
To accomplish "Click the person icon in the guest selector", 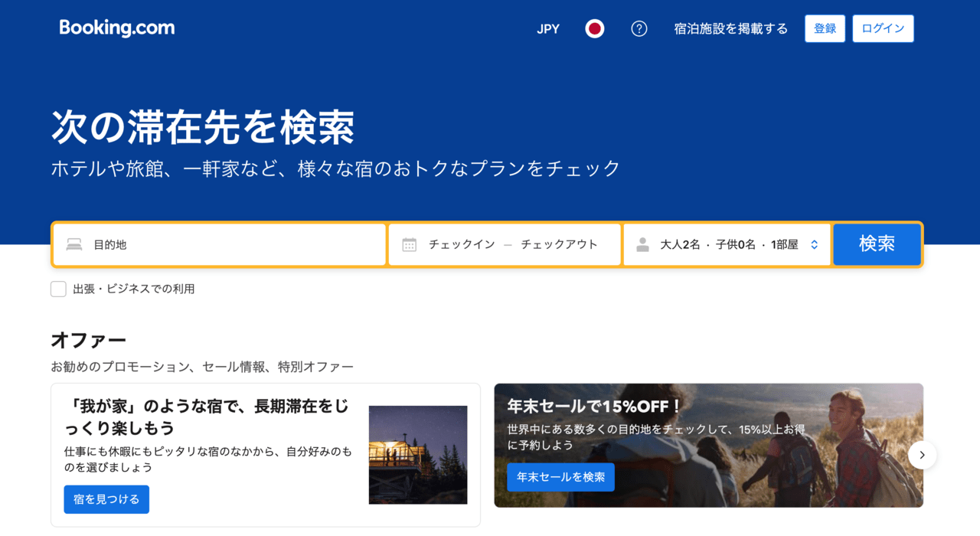I will (642, 244).
